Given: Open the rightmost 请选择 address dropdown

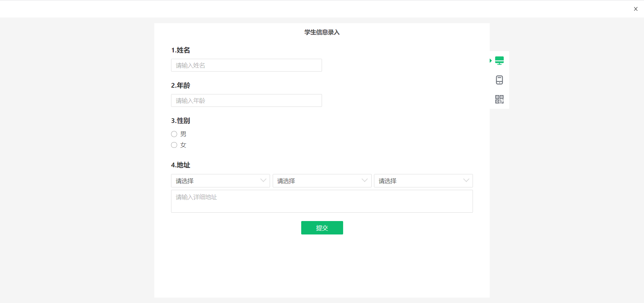Looking at the screenshot, I should click(423, 181).
